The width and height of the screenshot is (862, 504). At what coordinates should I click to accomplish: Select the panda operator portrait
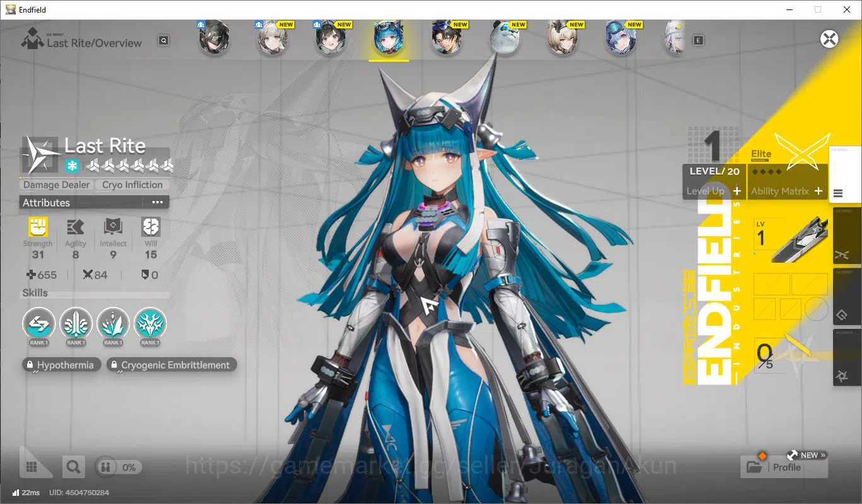tap(505, 39)
